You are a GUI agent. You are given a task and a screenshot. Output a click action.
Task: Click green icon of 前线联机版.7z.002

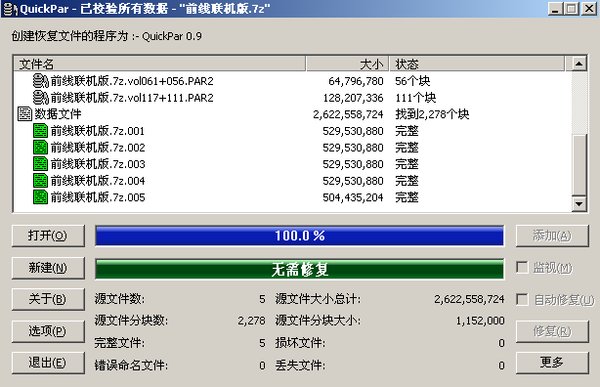[x=40, y=147]
